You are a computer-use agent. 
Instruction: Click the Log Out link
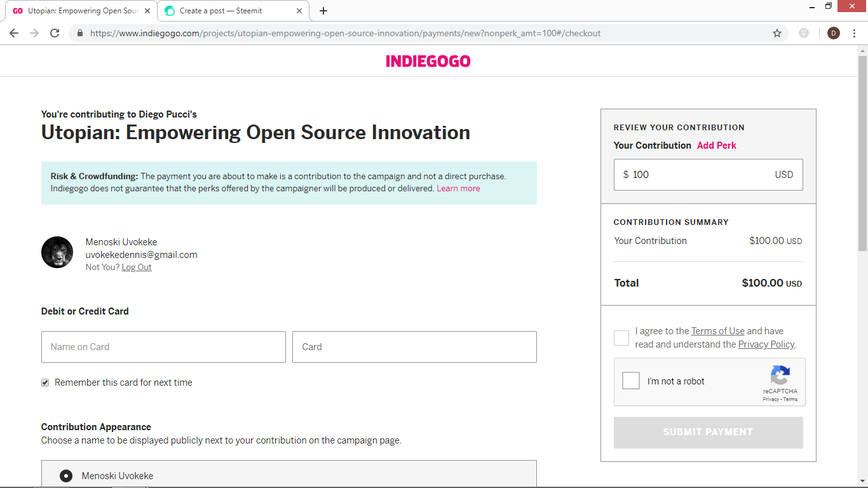tap(137, 268)
